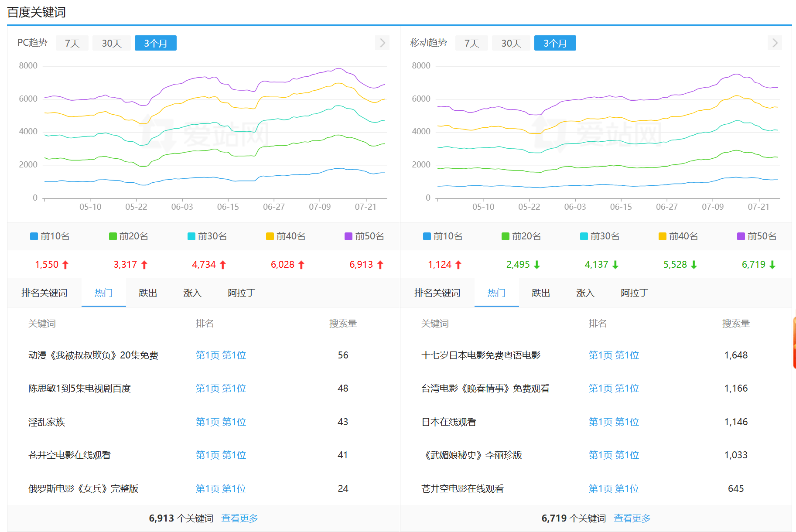Select 3个月 in 移动趋势
Screen dimensions: 796x532
pyautogui.click(x=555, y=43)
